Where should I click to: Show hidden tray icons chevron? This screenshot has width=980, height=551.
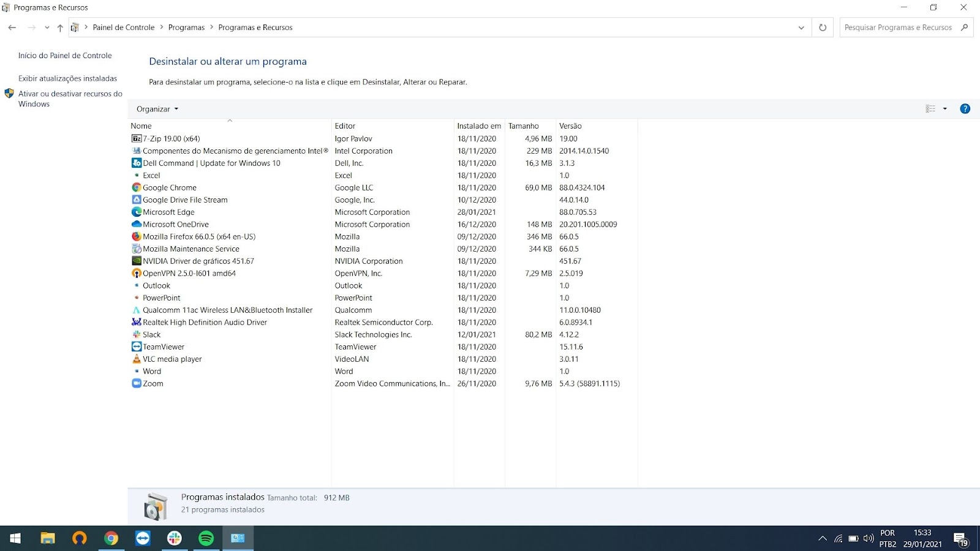pos(823,539)
